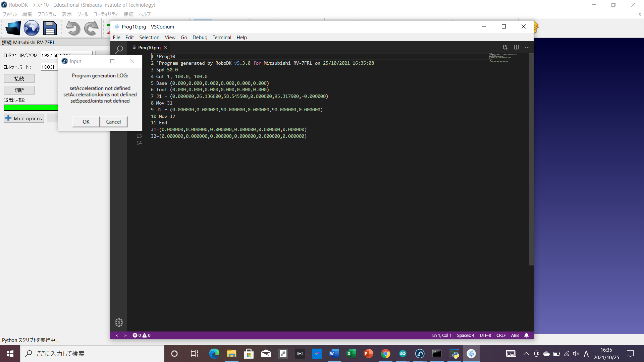
Task: Click the Undo arrow icon
Action: pyautogui.click(x=72, y=28)
